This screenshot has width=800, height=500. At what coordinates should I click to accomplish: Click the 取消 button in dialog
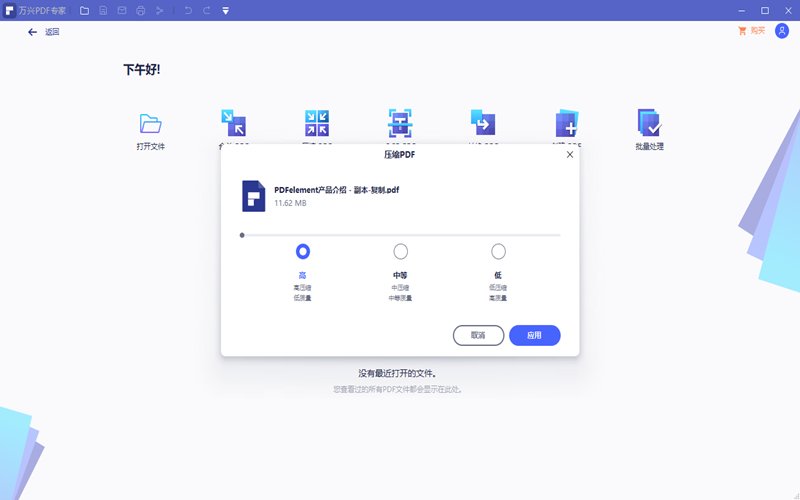click(478, 335)
